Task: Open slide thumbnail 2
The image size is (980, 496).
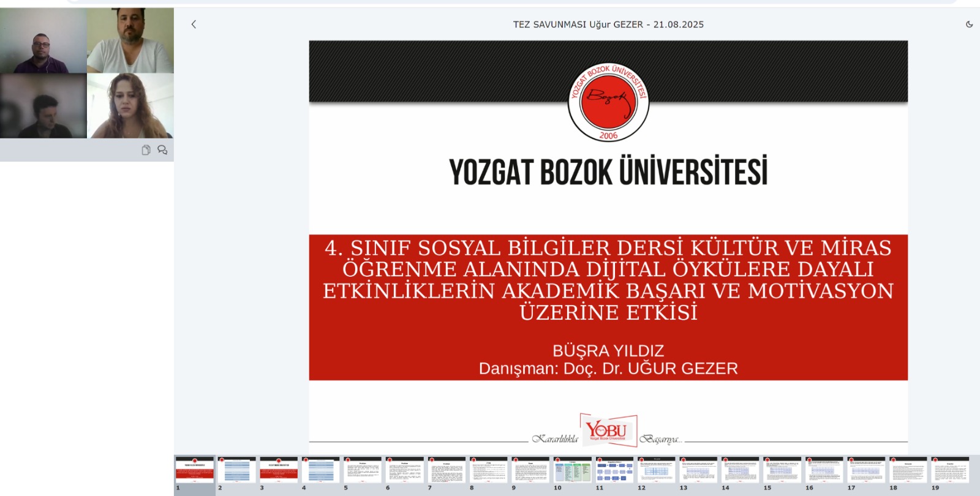Action: tap(236, 470)
